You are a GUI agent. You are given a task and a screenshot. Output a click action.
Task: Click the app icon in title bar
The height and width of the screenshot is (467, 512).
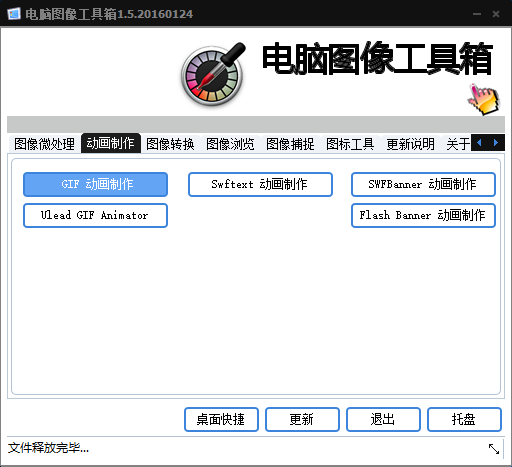click(x=14, y=14)
